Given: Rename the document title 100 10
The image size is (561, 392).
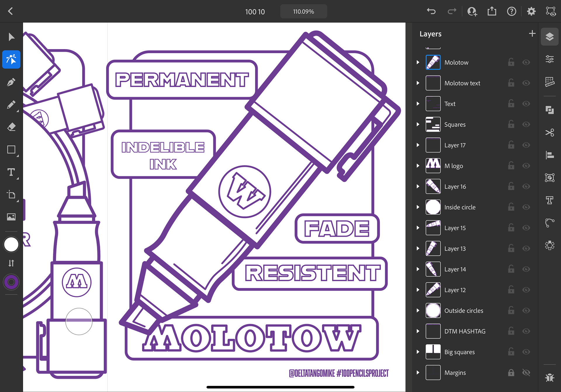Looking at the screenshot, I should point(255,12).
